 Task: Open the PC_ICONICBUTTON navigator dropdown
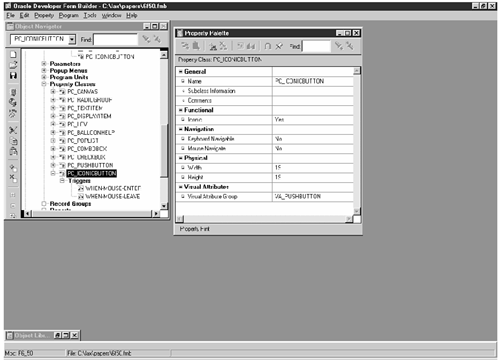tap(72, 39)
